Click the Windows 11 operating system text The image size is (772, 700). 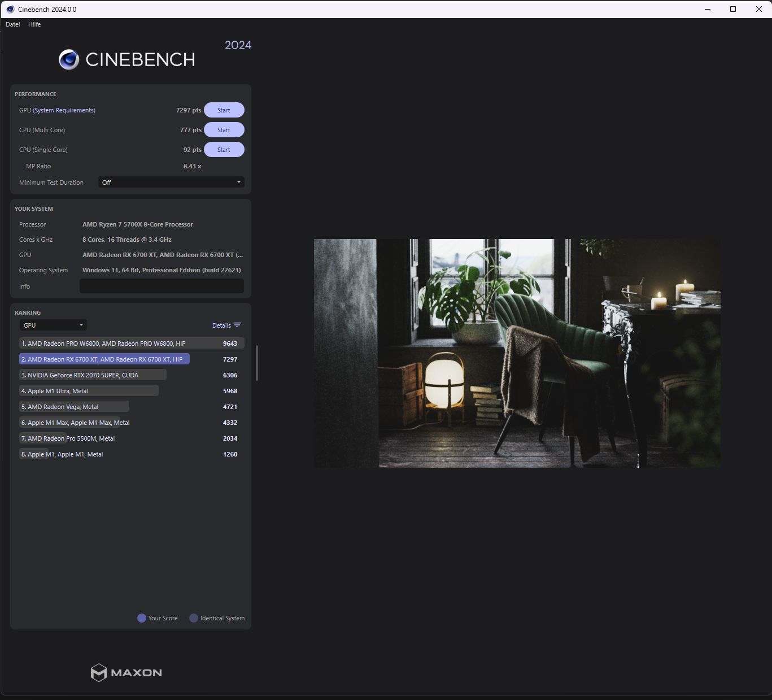(162, 270)
